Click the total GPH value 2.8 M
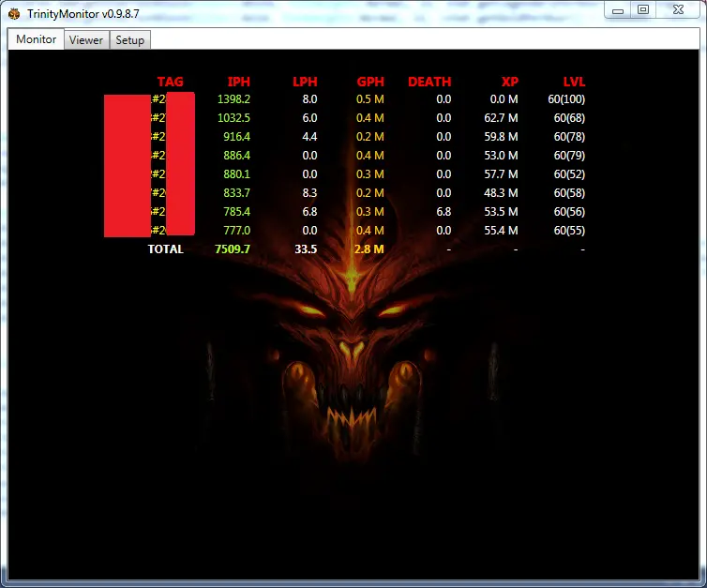Viewport: 707px width, 588px height. 369,249
